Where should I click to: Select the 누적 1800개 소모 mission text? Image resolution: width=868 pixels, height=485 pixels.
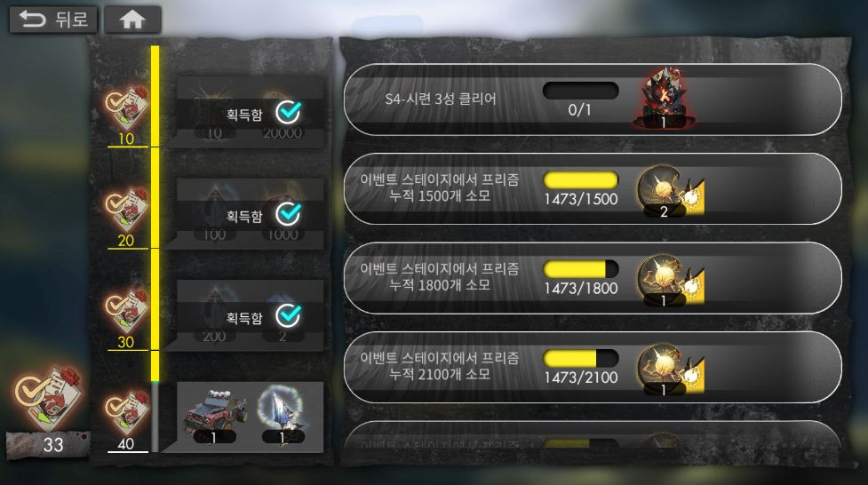point(440,285)
